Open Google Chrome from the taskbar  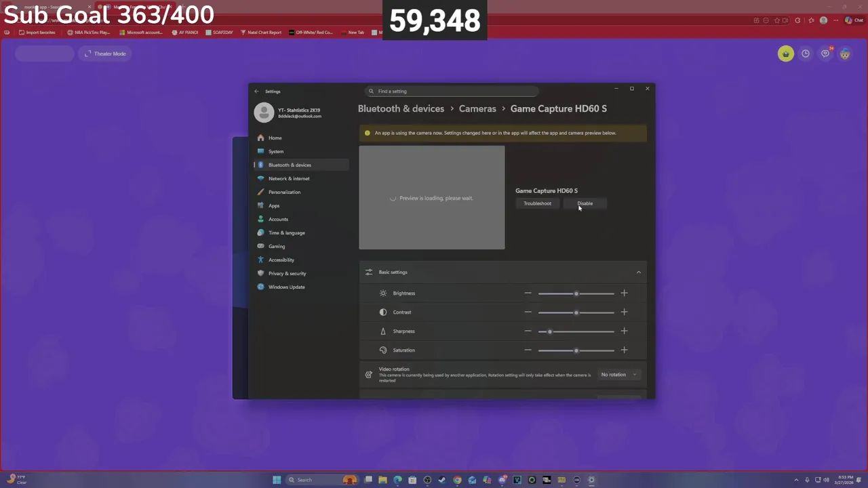coord(457,480)
